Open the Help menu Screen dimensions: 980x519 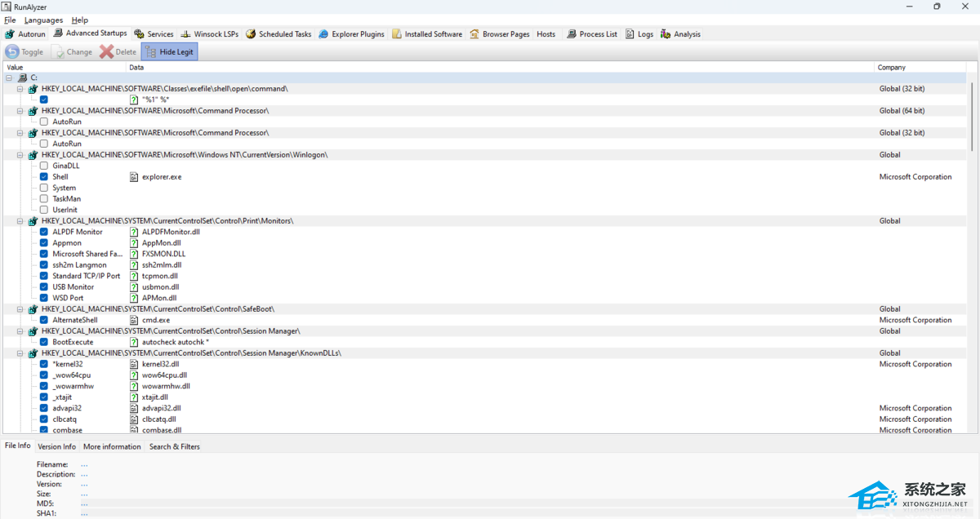80,20
